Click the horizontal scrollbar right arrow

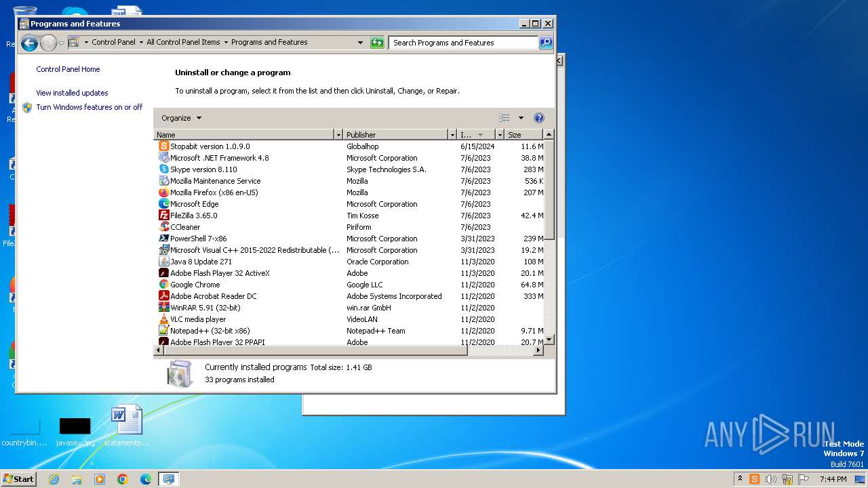(539, 350)
